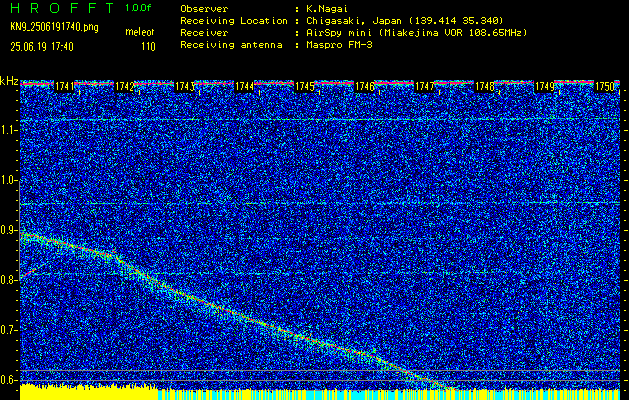Select observer name K.Nagai
Screen dimensions: 629x400
(x=327, y=9)
